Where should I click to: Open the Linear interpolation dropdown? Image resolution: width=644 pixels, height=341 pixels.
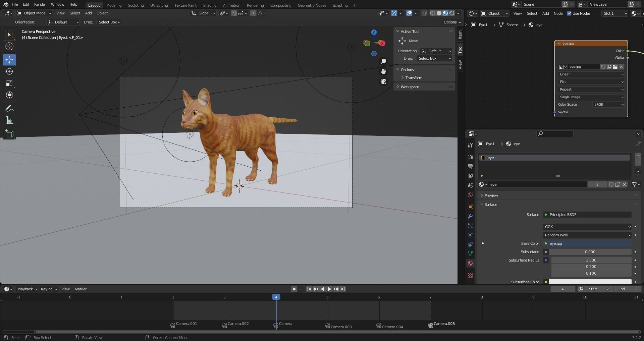pyautogui.click(x=591, y=74)
